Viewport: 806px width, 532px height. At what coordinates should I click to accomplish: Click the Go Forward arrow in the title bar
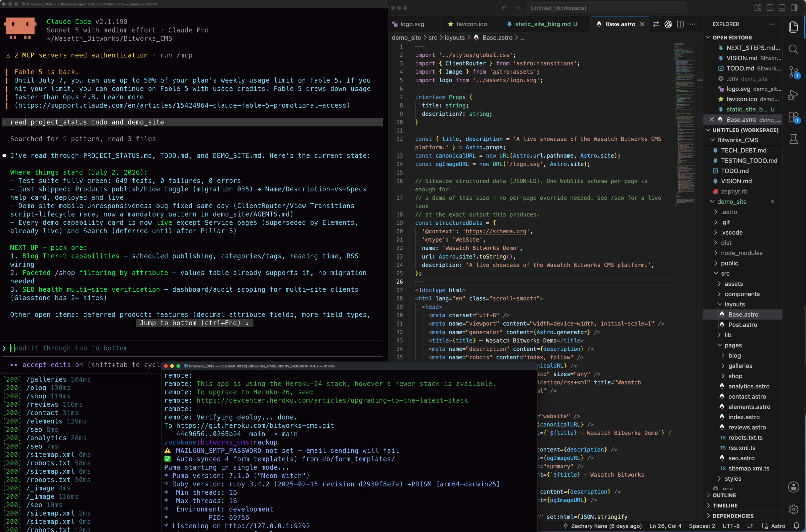tap(517, 8)
